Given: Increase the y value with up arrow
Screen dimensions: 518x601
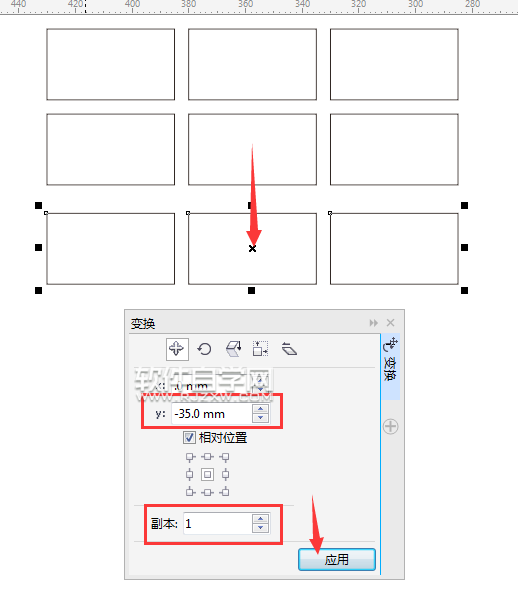Looking at the screenshot, I should tap(261, 409).
